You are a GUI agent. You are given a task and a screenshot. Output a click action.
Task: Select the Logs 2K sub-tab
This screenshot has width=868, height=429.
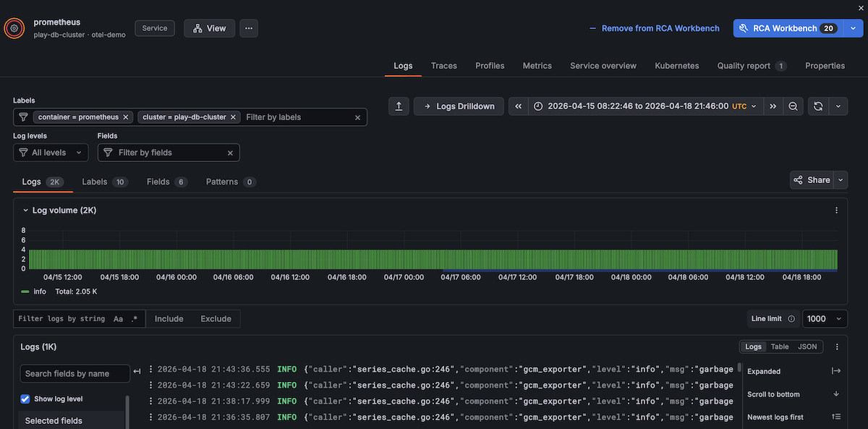(43, 182)
